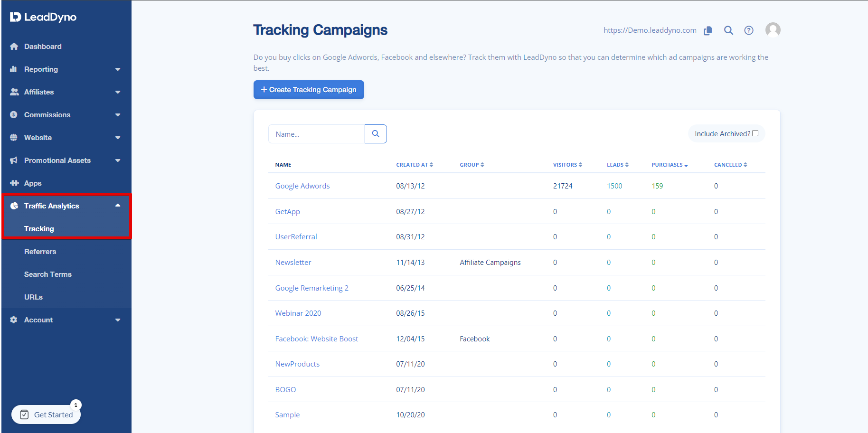Open the GetApp campaign link
The image size is (868, 433).
pyautogui.click(x=288, y=212)
